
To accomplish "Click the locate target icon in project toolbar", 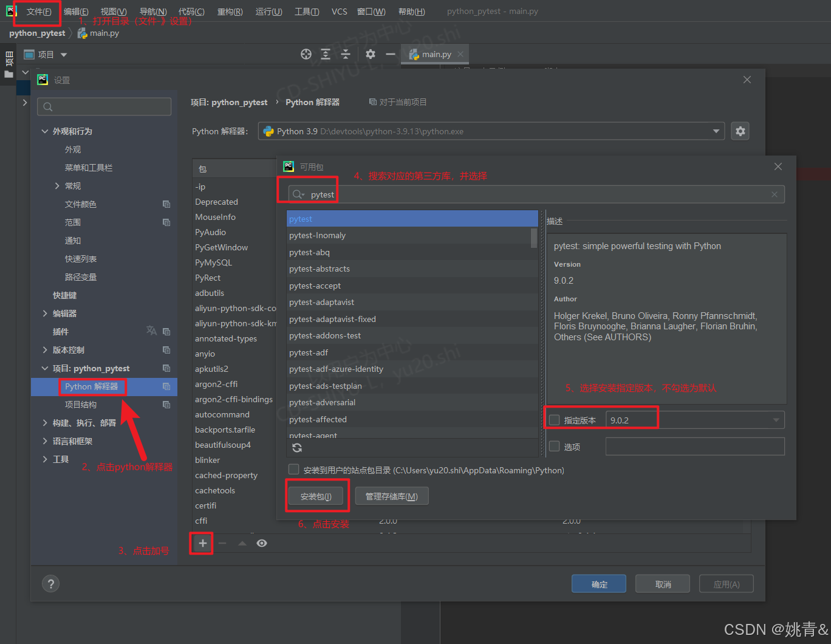I will [x=306, y=54].
